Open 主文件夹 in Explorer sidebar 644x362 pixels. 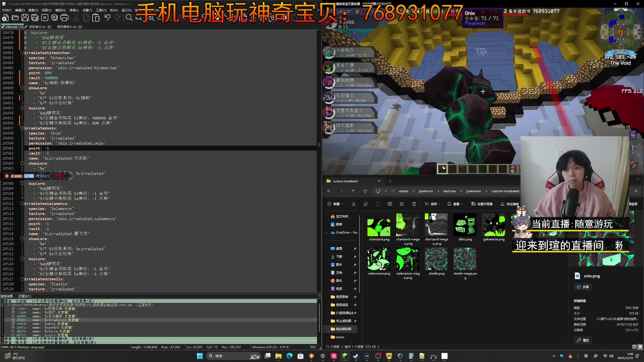[x=342, y=216]
